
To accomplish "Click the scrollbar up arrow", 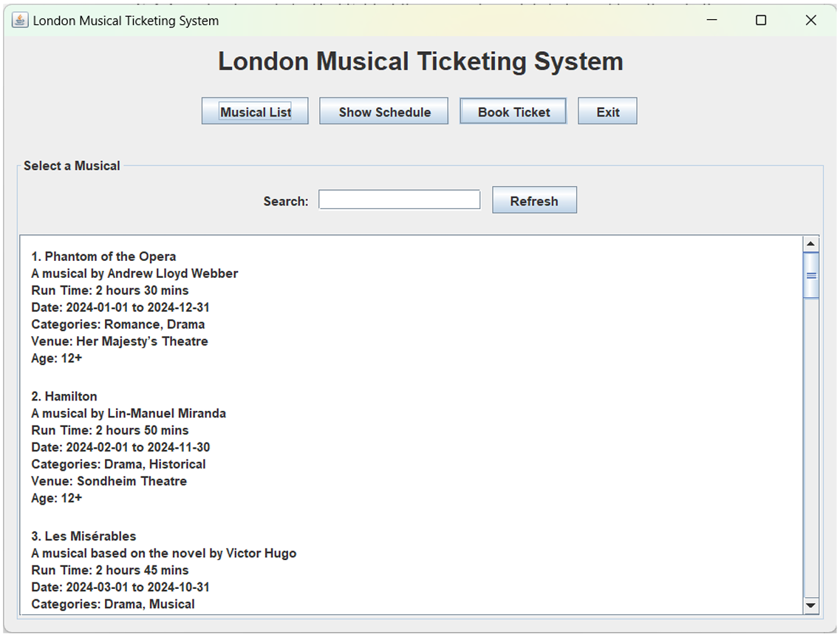I will [x=810, y=242].
